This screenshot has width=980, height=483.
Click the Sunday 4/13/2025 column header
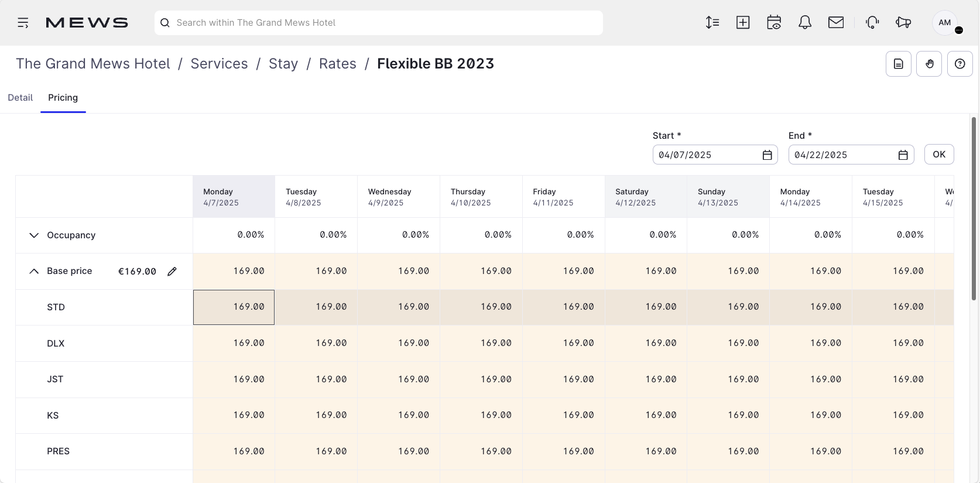[x=728, y=197]
